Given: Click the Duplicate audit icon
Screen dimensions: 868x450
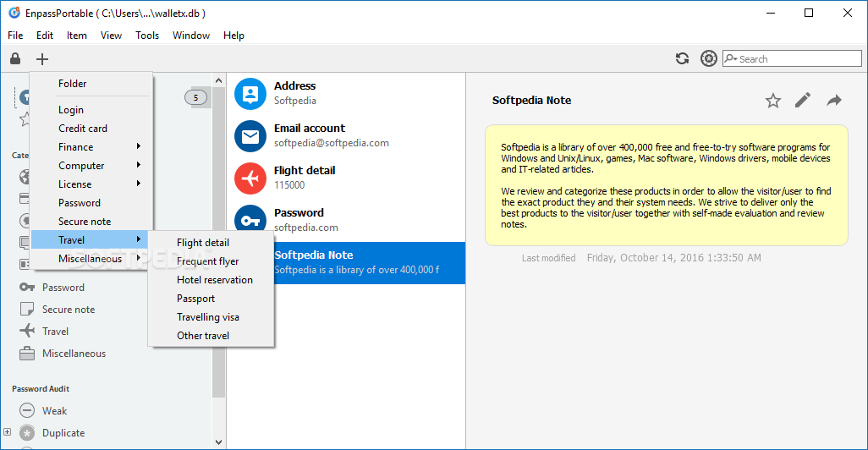Looking at the screenshot, I should point(26,432).
